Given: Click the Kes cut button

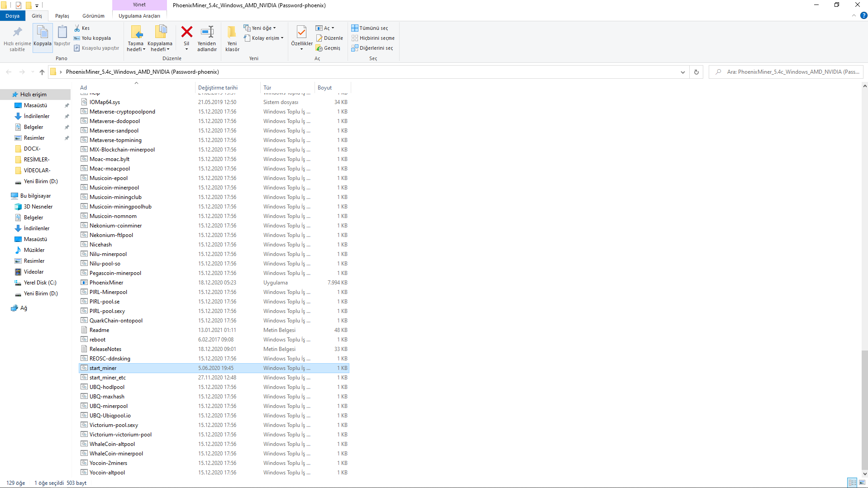Looking at the screenshot, I should pyautogui.click(x=82, y=28).
